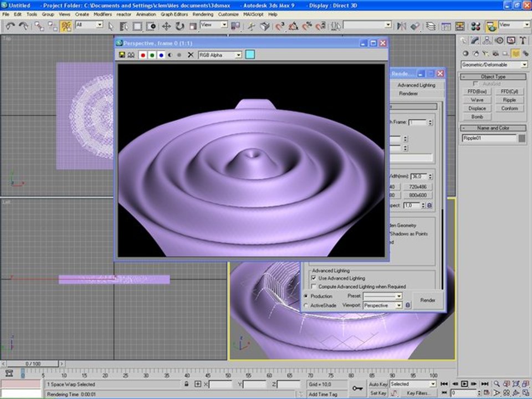Select the ActiveShade radio button

pos(306,305)
